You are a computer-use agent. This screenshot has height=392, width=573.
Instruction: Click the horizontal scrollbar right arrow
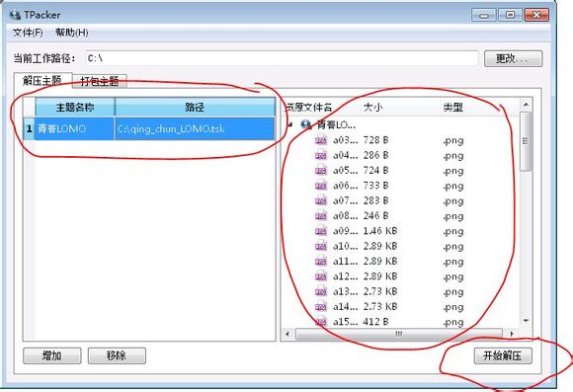tap(511, 334)
